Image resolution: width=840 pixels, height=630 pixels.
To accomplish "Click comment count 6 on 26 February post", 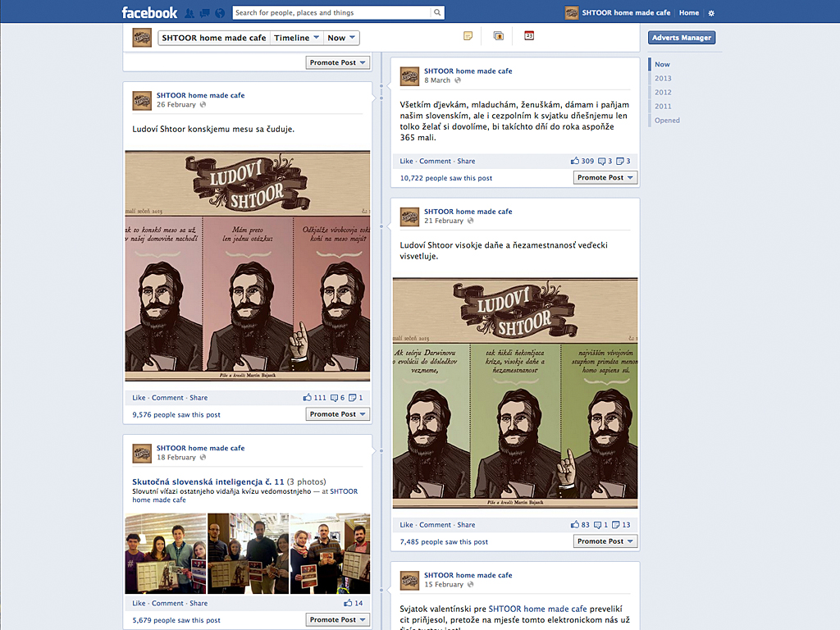I will (337, 398).
